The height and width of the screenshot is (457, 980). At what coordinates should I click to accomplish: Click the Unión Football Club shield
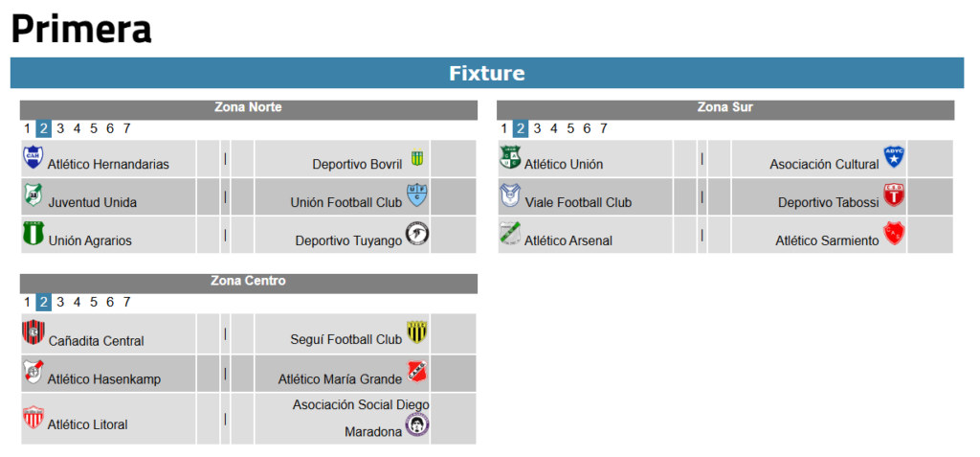pos(417,195)
